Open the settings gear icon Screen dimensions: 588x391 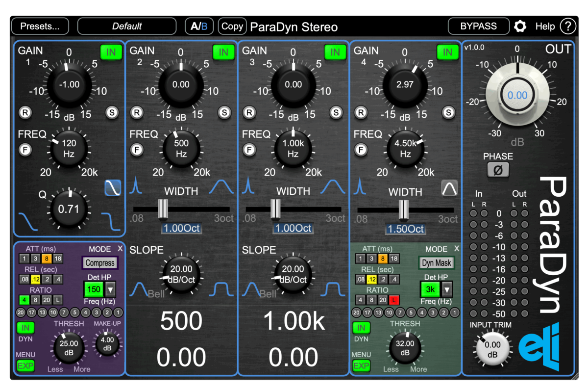tap(520, 26)
